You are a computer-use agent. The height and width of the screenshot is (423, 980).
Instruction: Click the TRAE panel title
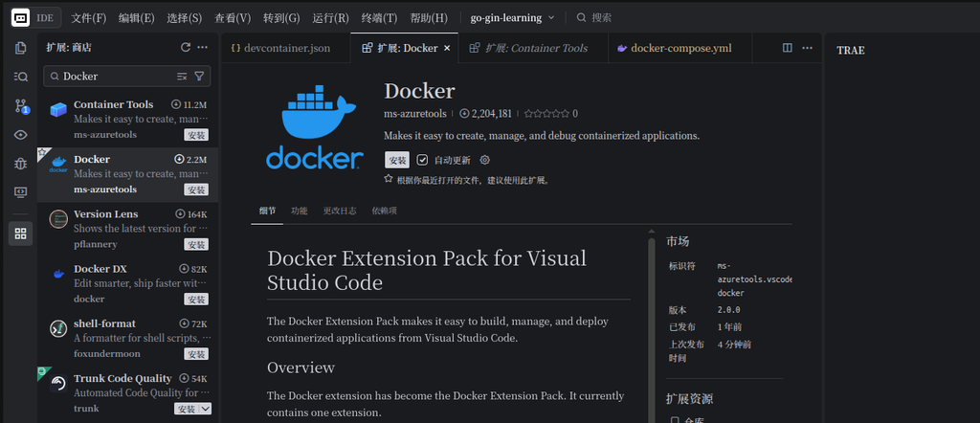tap(851, 51)
